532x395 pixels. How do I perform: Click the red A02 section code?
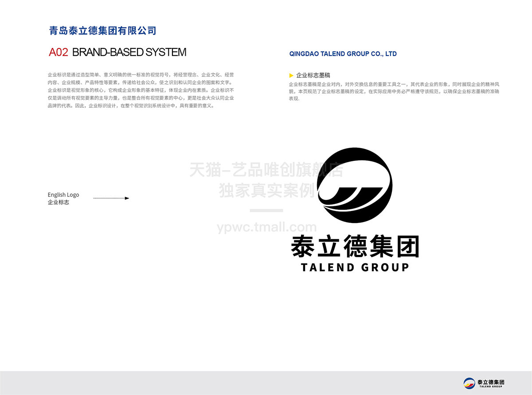coord(59,52)
